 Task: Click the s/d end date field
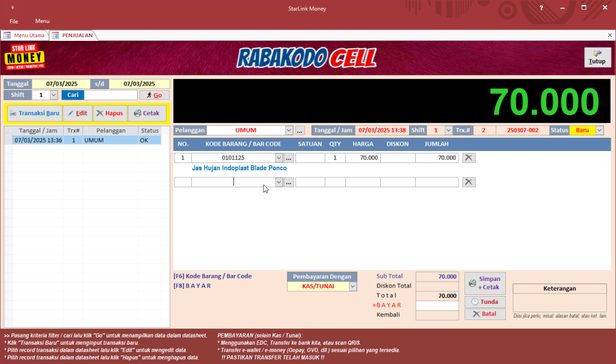pyautogui.click(x=139, y=84)
